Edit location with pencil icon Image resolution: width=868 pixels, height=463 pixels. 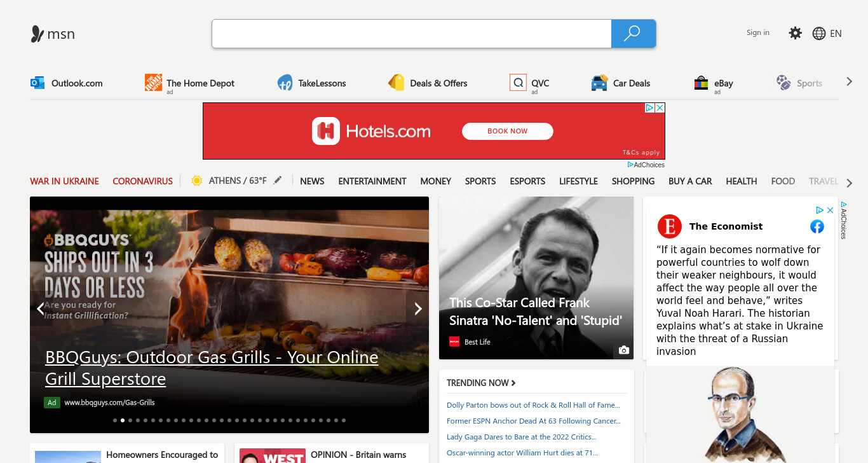click(x=277, y=181)
